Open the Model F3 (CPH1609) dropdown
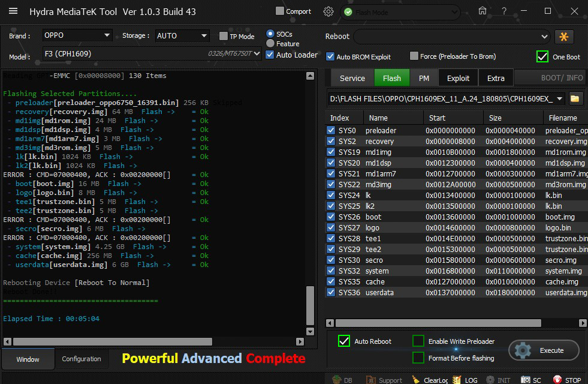Viewport: 588px width, 384px height. click(152, 53)
